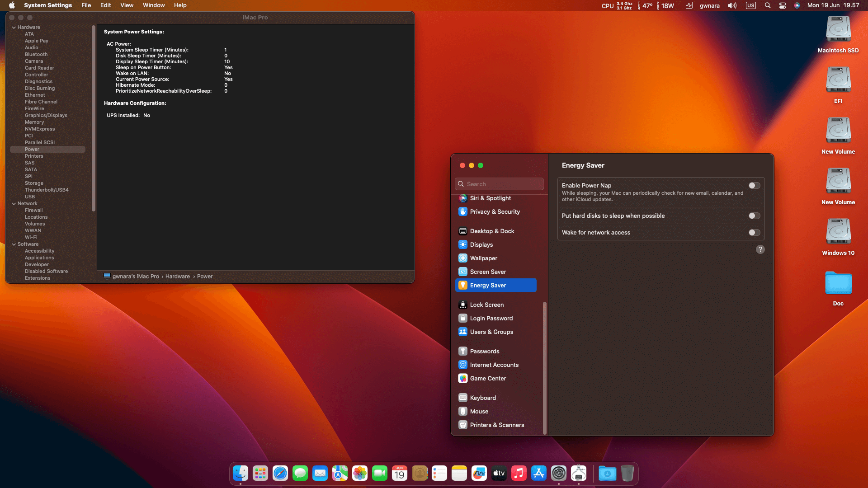Image resolution: width=868 pixels, height=488 pixels.
Task: Click Hardware in the path bar
Action: pyautogui.click(x=177, y=277)
